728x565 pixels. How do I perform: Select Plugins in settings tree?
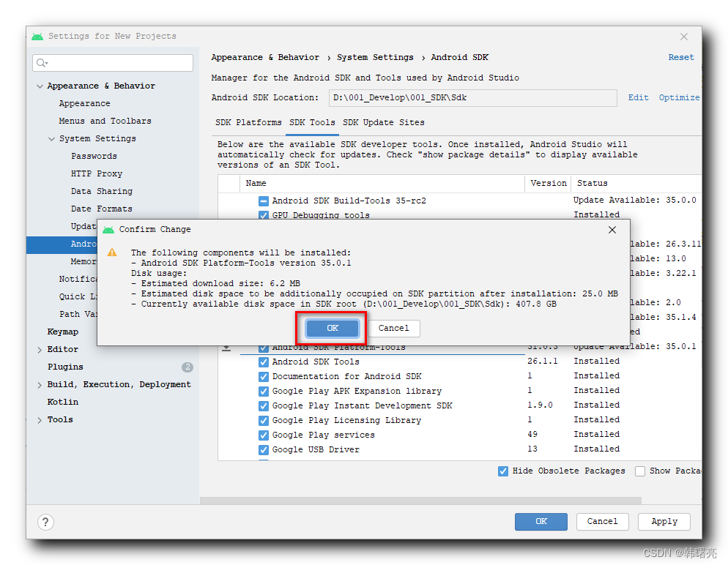65,367
